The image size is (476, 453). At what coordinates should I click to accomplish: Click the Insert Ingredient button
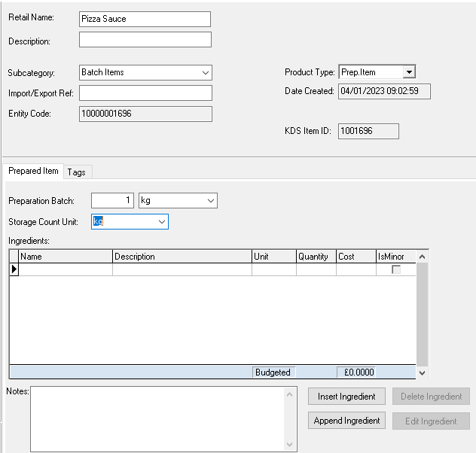click(346, 397)
